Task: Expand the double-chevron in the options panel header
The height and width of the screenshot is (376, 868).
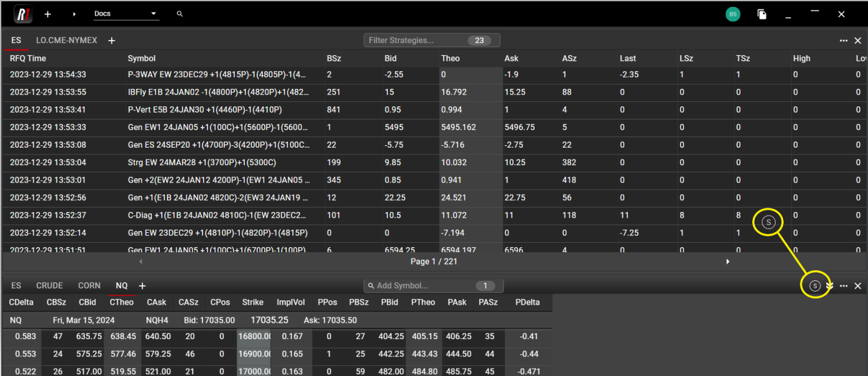Action: tap(830, 286)
